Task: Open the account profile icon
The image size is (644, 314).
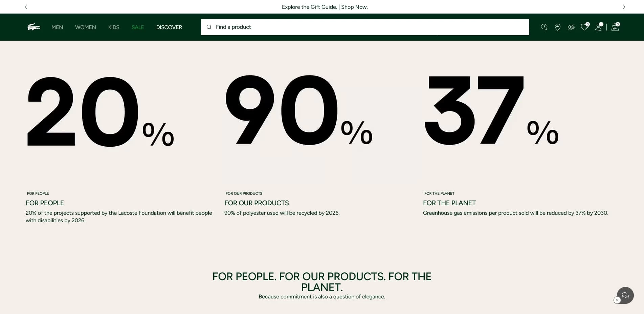Action: [598, 27]
